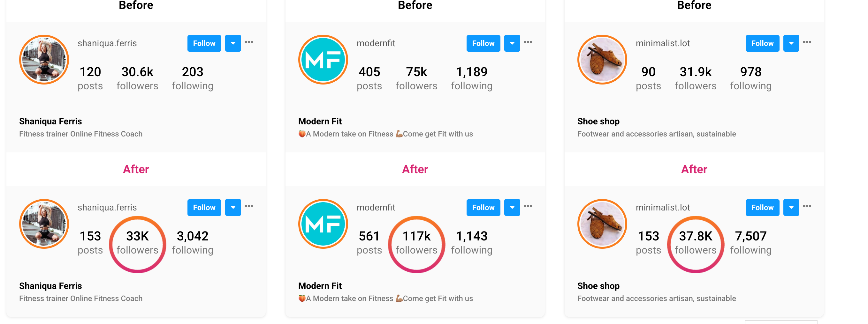Click the minimalist.lot sandals avatar in Before card
Image resolution: width=868 pixels, height=324 pixels.
pyautogui.click(x=602, y=60)
